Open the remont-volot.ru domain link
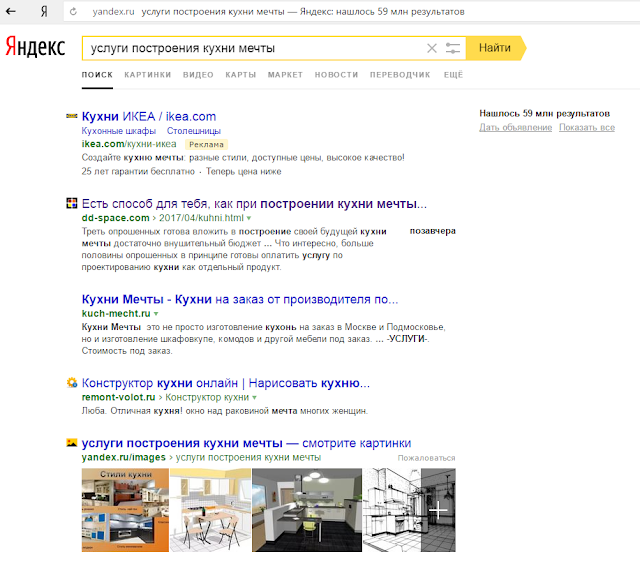This screenshot has width=640, height=566. pyautogui.click(x=118, y=397)
